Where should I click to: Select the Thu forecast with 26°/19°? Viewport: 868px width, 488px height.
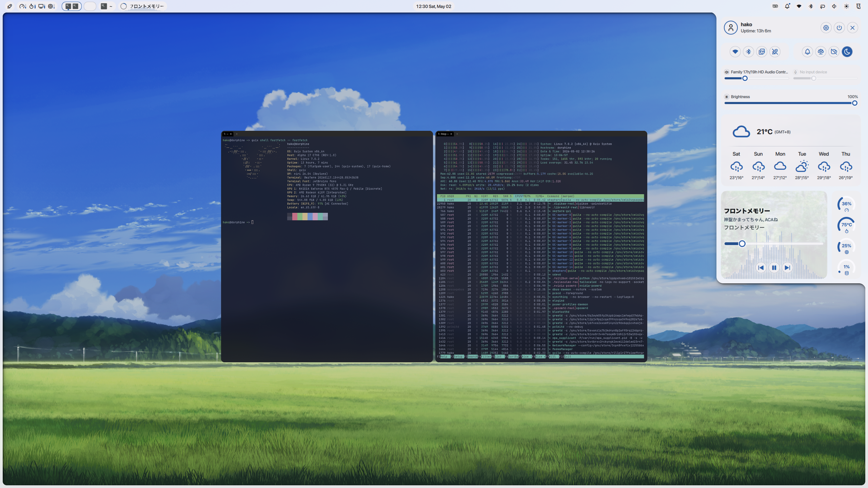846,166
